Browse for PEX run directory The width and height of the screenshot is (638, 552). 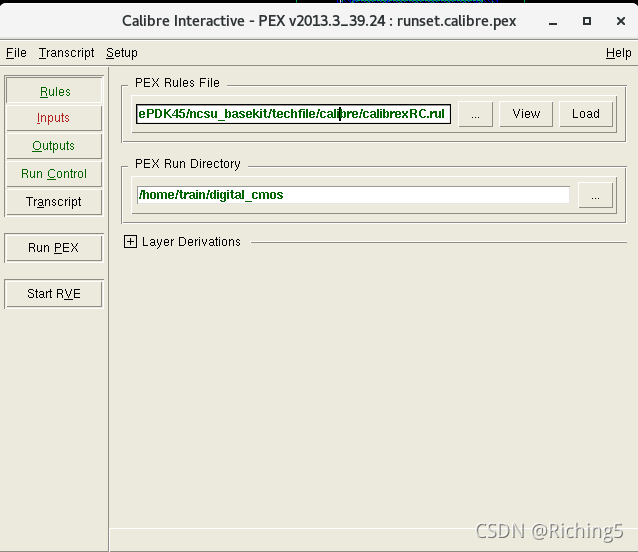(x=595, y=196)
